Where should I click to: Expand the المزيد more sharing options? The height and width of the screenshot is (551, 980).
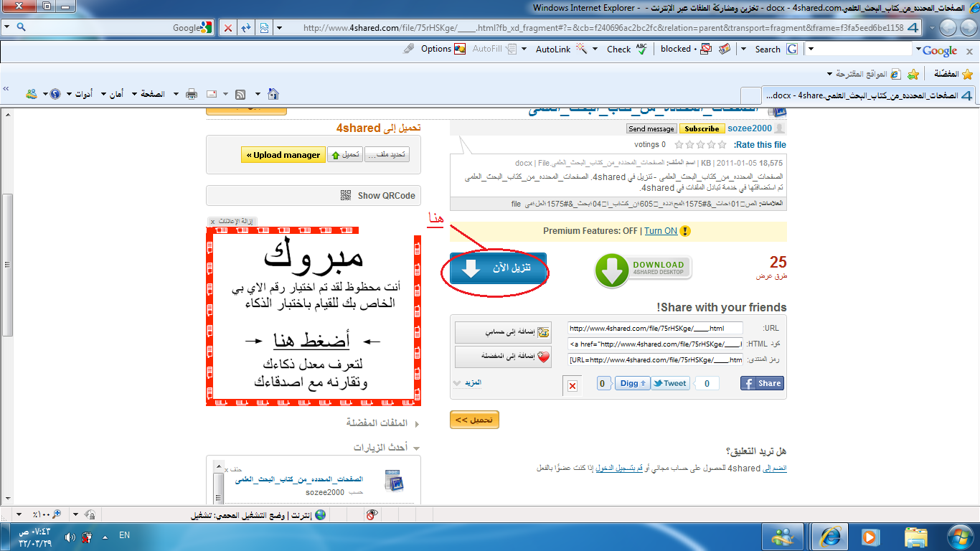[466, 382]
